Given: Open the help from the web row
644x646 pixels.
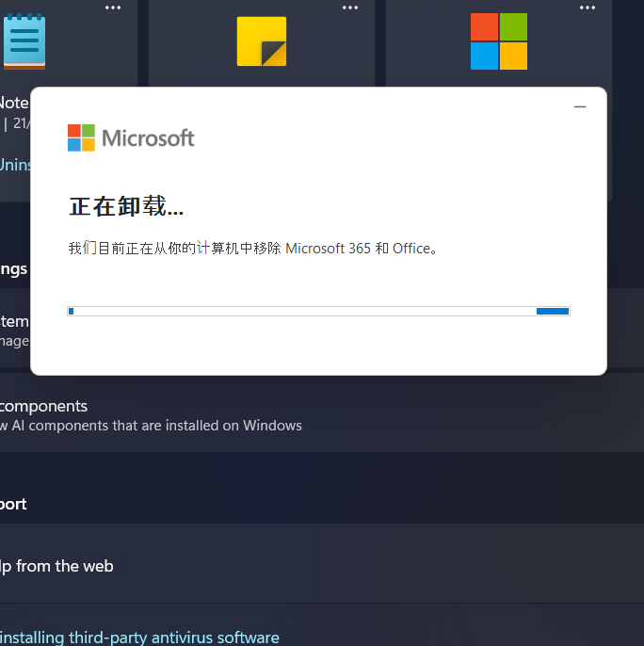Looking at the screenshot, I should 322,564.
